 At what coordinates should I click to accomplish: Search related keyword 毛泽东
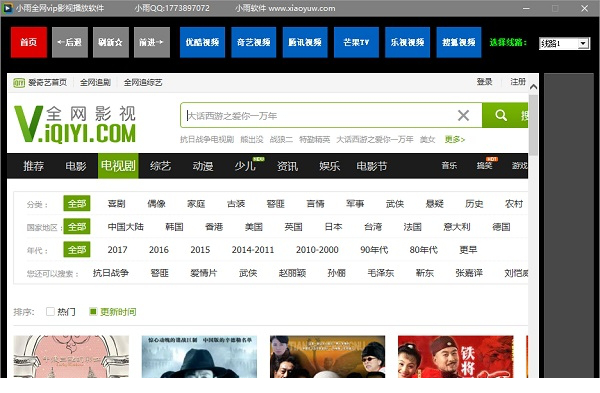click(x=381, y=273)
